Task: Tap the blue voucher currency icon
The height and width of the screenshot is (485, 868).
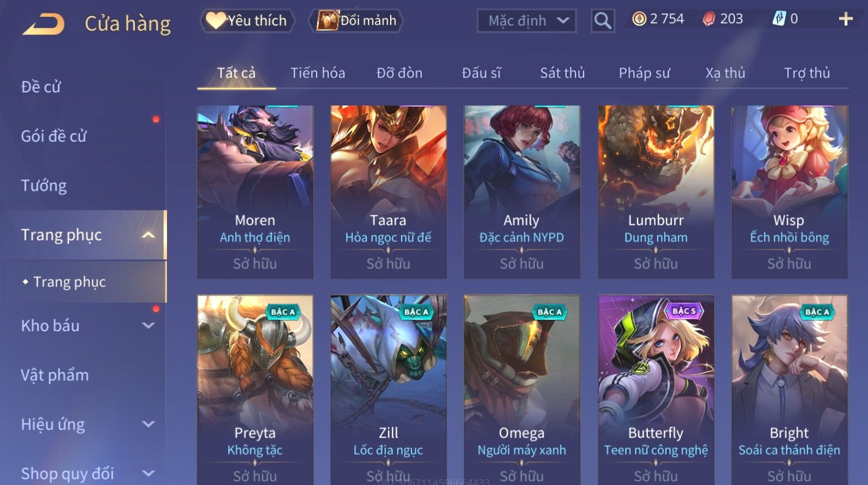Action: 778,19
